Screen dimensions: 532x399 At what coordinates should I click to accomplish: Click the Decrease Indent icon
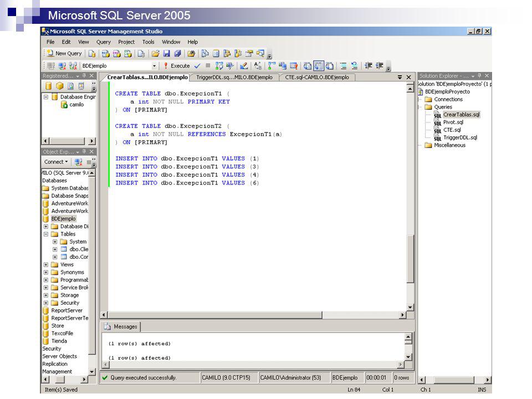tap(369, 66)
